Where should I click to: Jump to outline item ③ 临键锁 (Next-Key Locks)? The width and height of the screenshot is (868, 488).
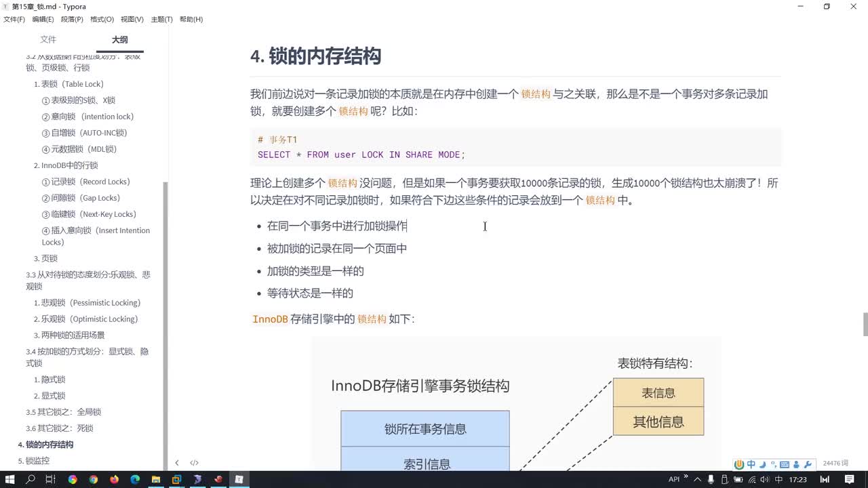[x=89, y=214]
